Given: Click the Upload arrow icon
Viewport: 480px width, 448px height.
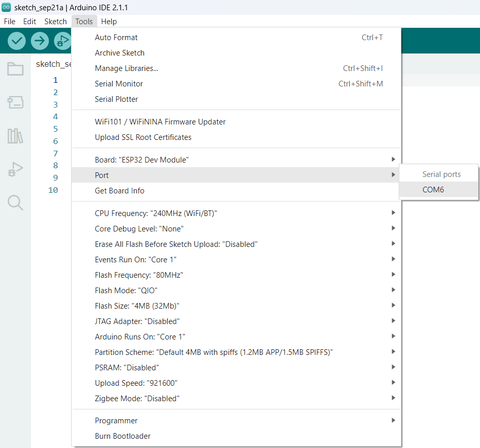Looking at the screenshot, I should 40,41.
